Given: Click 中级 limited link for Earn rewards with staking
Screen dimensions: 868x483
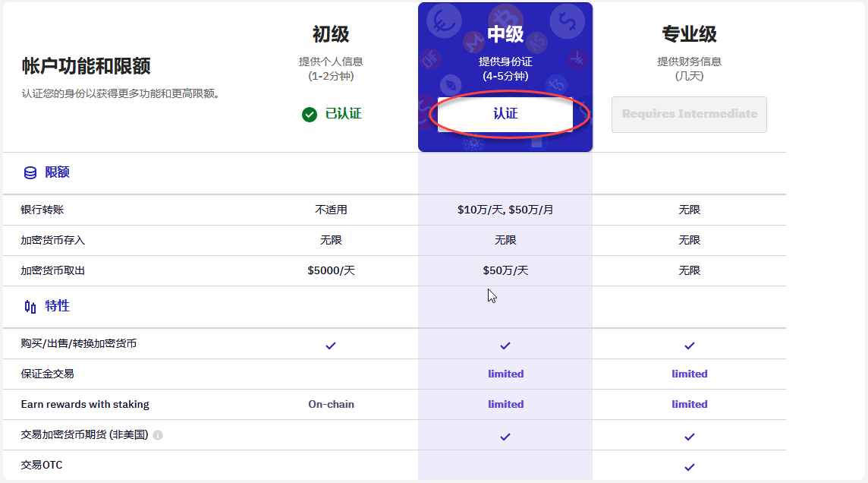Looking at the screenshot, I should tap(505, 404).
